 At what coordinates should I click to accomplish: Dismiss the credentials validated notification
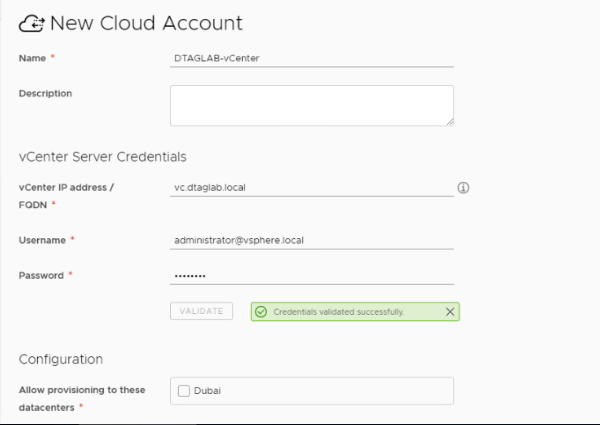pyautogui.click(x=449, y=312)
